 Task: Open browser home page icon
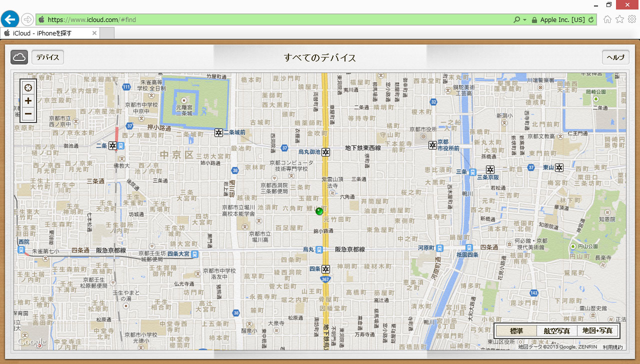tap(607, 19)
